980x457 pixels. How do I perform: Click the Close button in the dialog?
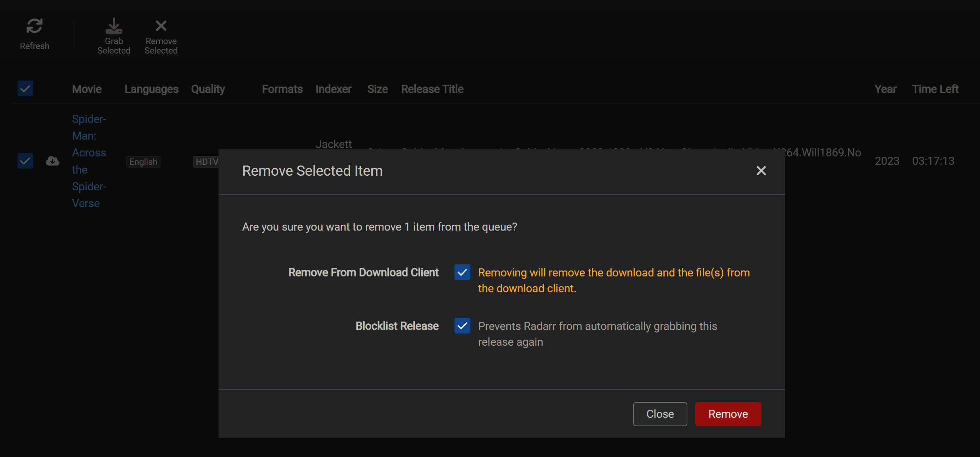point(660,414)
